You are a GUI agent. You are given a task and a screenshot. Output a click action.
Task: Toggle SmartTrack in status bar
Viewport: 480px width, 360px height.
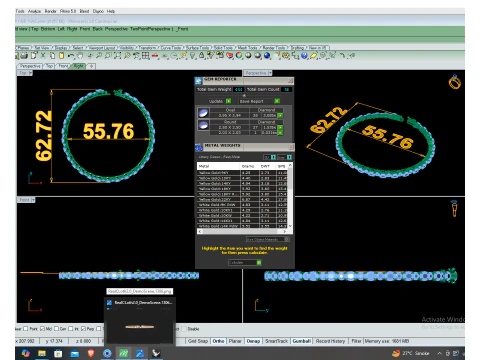276,341
